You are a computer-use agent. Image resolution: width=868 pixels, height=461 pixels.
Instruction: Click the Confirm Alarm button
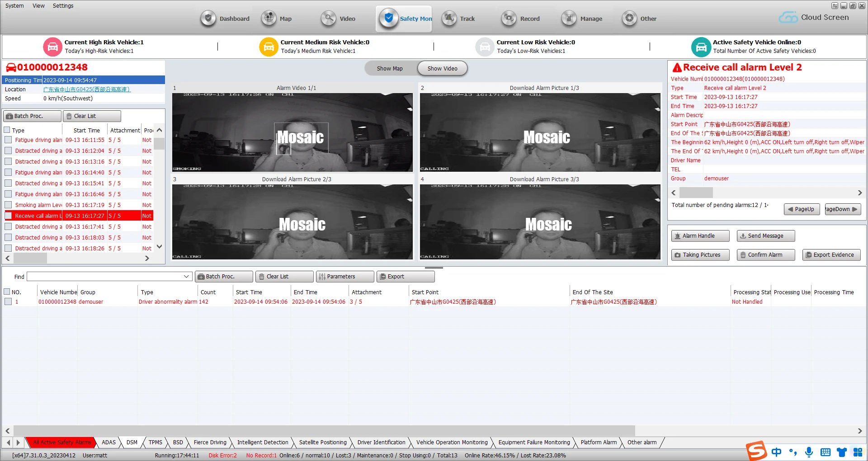766,255
